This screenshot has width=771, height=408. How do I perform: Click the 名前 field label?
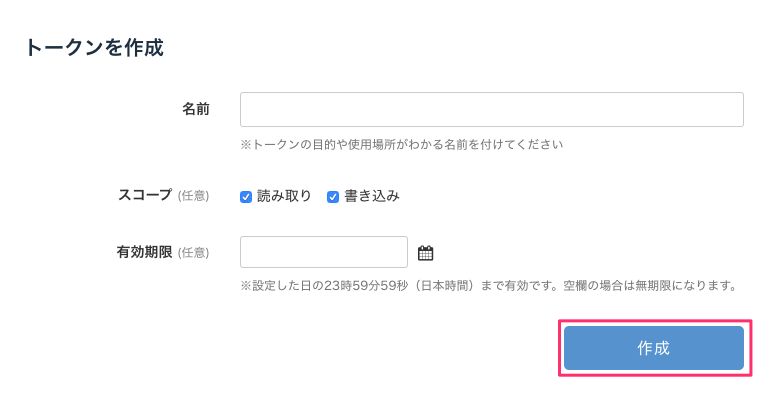point(195,109)
